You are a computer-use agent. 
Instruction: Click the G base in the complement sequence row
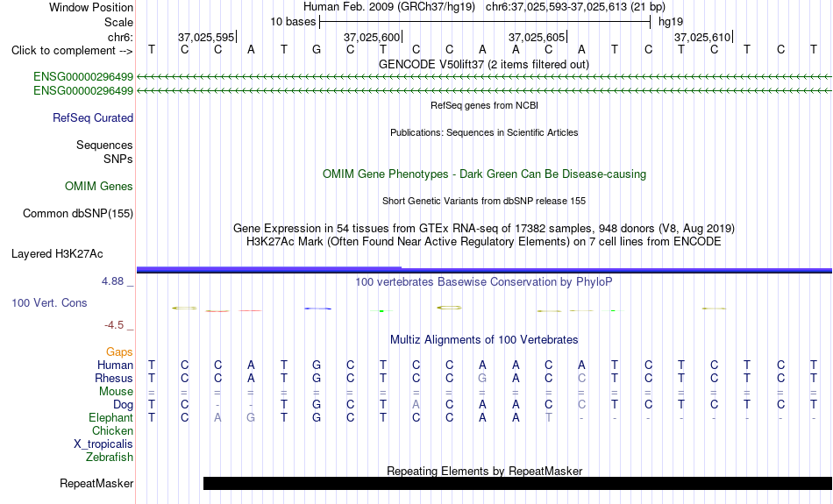[317, 50]
